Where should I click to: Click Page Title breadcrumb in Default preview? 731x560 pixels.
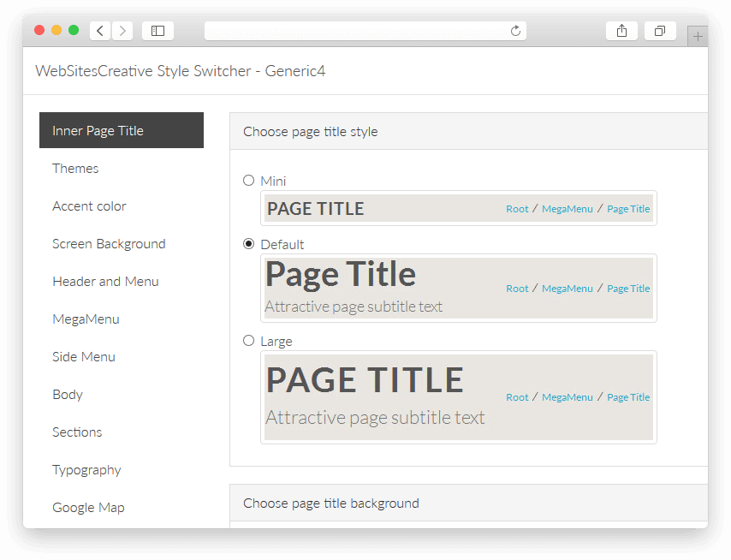(x=628, y=289)
